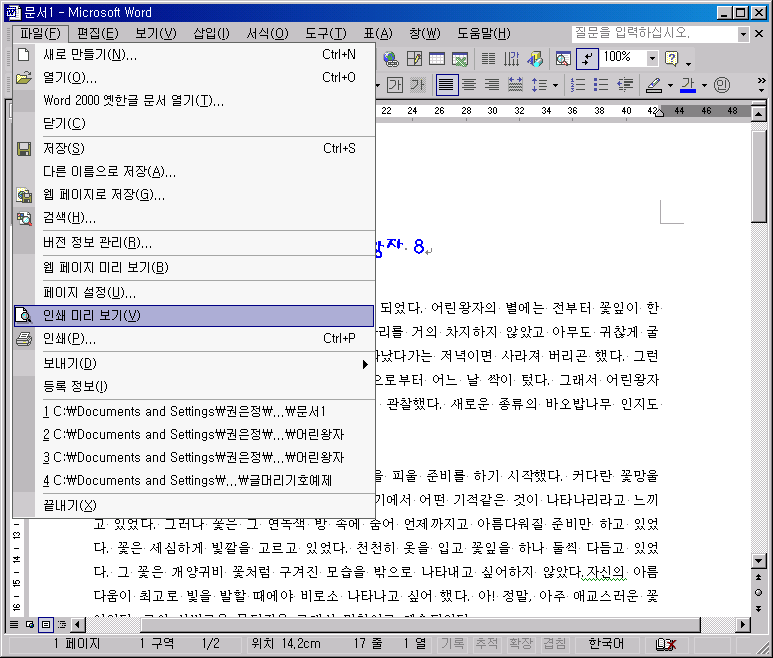Click the decrease indent icon
The height and width of the screenshot is (658, 773).
pyautogui.click(x=625, y=85)
